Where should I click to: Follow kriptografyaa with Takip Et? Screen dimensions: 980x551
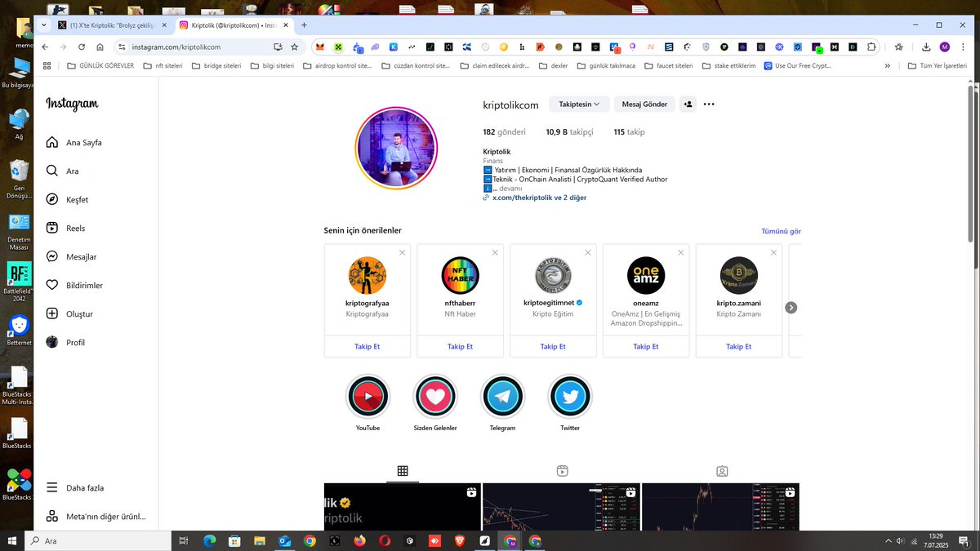(367, 346)
